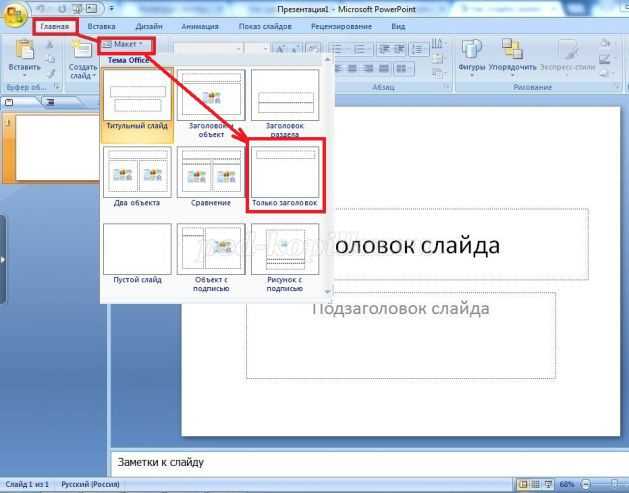Click the Redo icon in quick access toolbar
The width and height of the screenshot is (629, 493).
pyautogui.click(x=62, y=8)
